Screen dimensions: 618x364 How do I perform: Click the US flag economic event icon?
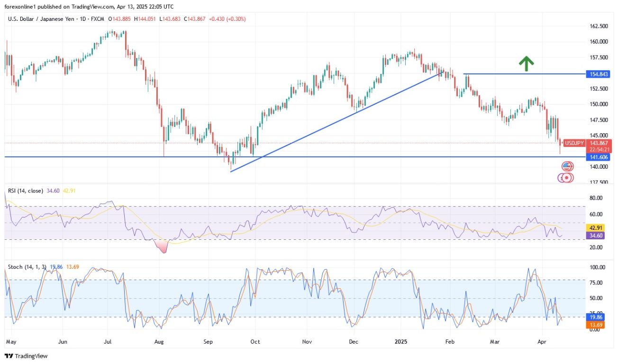tap(567, 166)
